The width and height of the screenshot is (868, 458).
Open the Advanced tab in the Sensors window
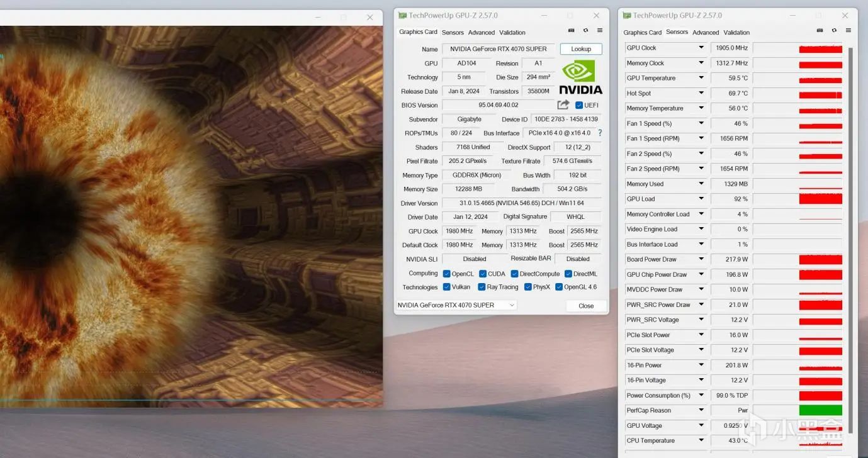706,33
